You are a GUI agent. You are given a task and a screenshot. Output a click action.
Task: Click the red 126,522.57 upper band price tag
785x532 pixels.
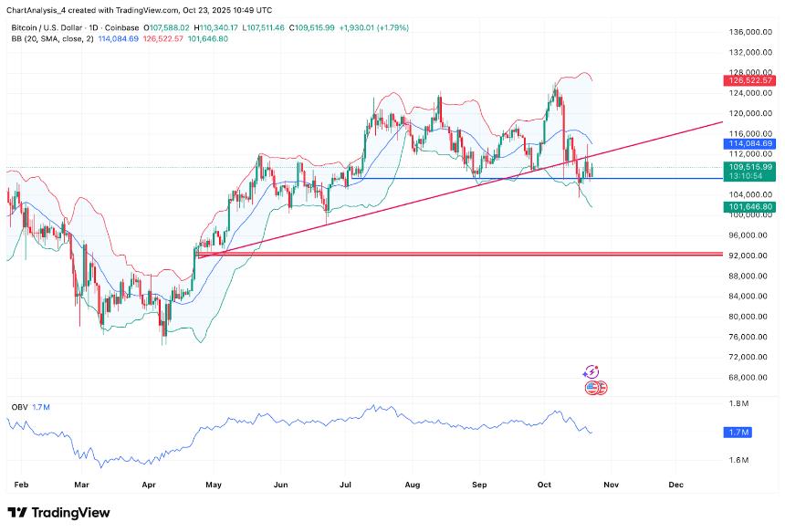[x=749, y=81]
